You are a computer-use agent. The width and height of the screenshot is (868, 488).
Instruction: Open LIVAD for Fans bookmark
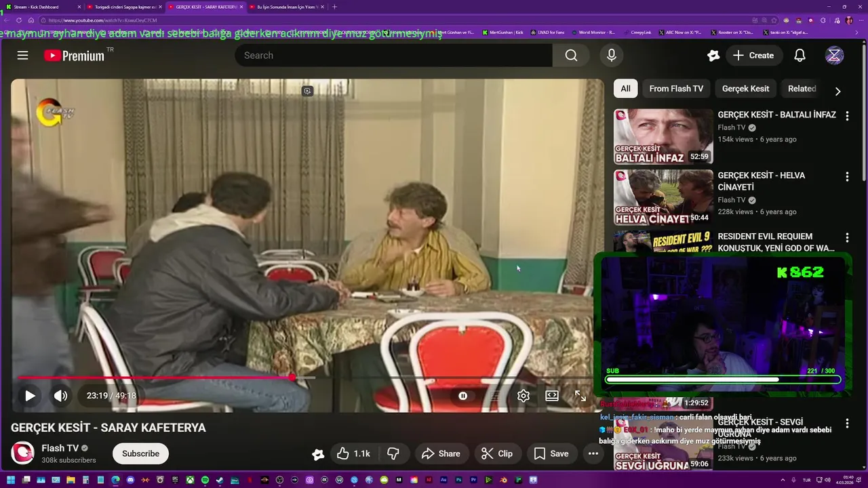[547, 33]
